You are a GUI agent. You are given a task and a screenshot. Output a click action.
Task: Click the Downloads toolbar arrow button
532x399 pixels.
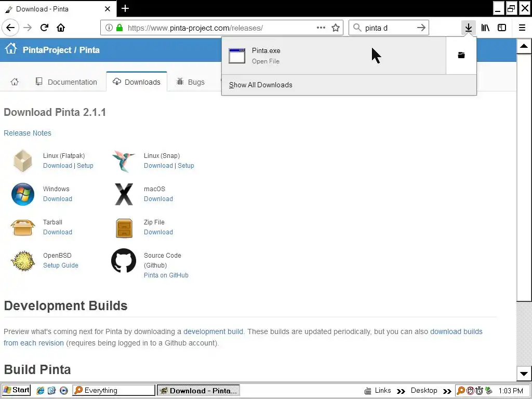(468, 28)
